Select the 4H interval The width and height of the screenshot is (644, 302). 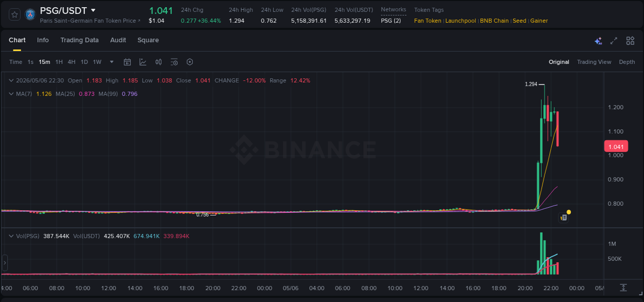tap(71, 62)
